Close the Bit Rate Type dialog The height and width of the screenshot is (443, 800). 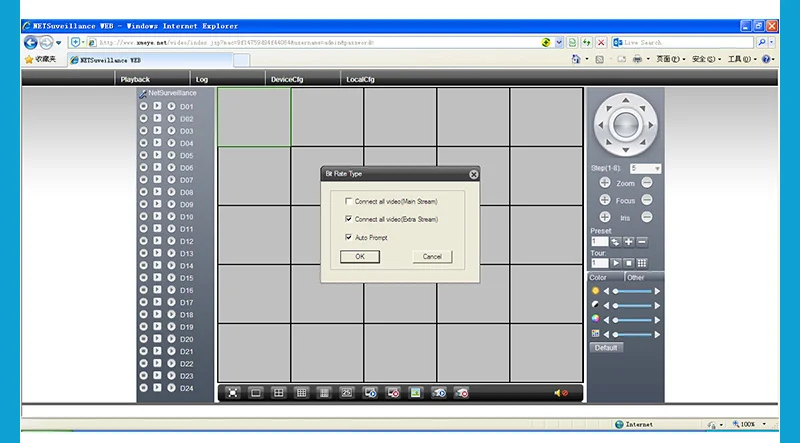473,174
